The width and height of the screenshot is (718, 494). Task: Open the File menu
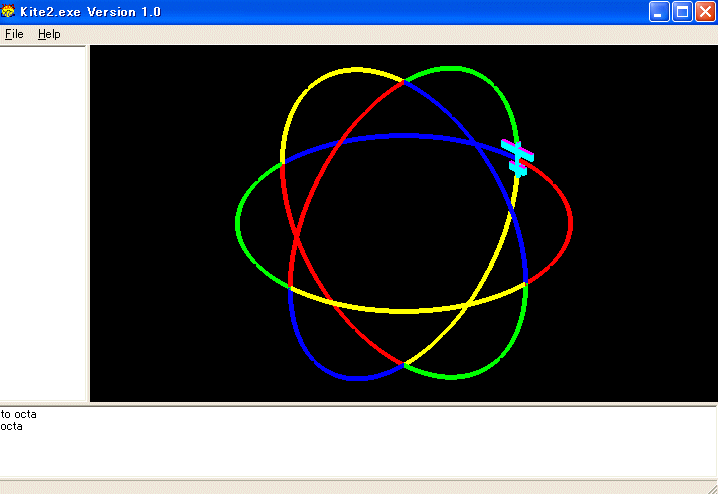[x=14, y=34]
